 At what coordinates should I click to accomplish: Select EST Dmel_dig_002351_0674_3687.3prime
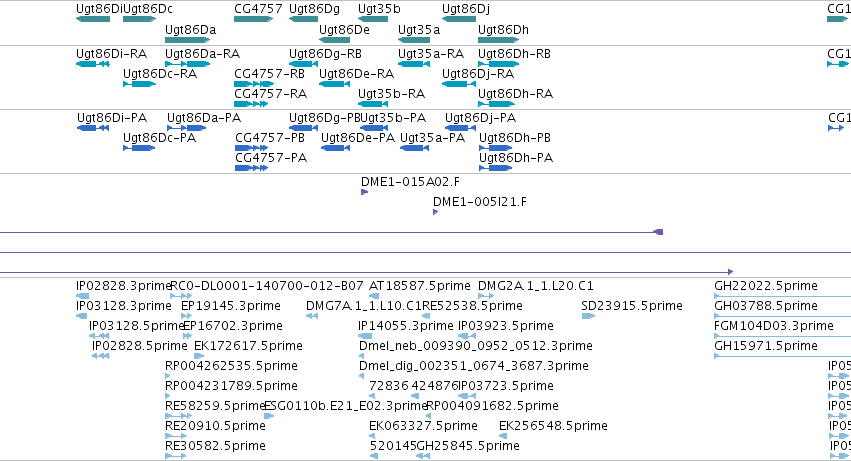tap(474, 367)
